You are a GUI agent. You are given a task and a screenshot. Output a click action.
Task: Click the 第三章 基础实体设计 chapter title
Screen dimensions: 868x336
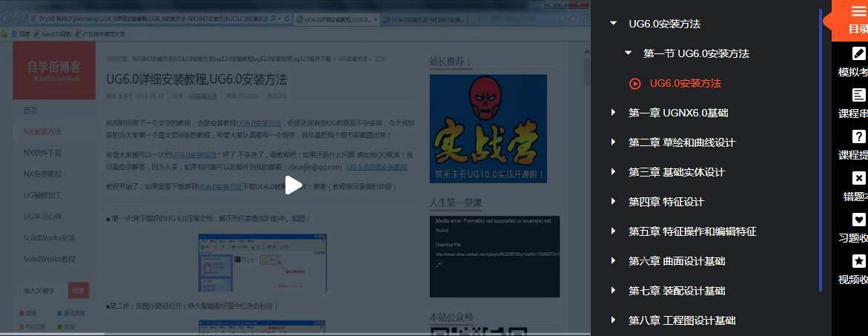(x=677, y=172)
